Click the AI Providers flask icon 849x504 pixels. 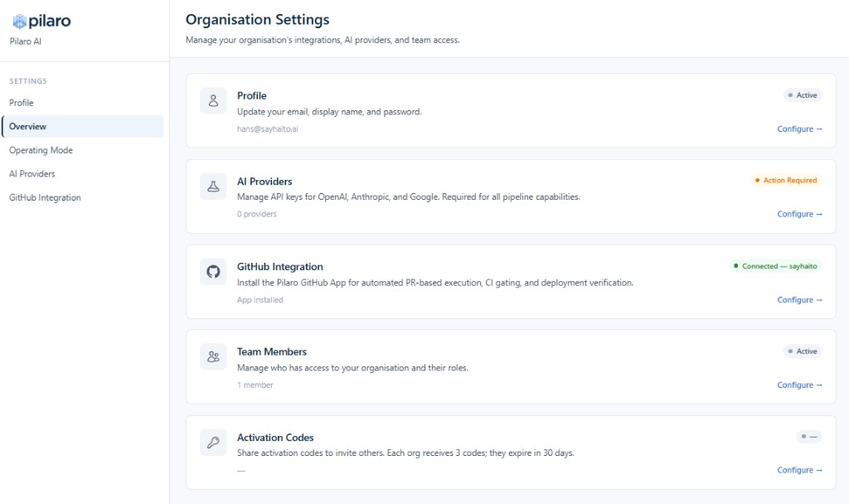(213, 187)
